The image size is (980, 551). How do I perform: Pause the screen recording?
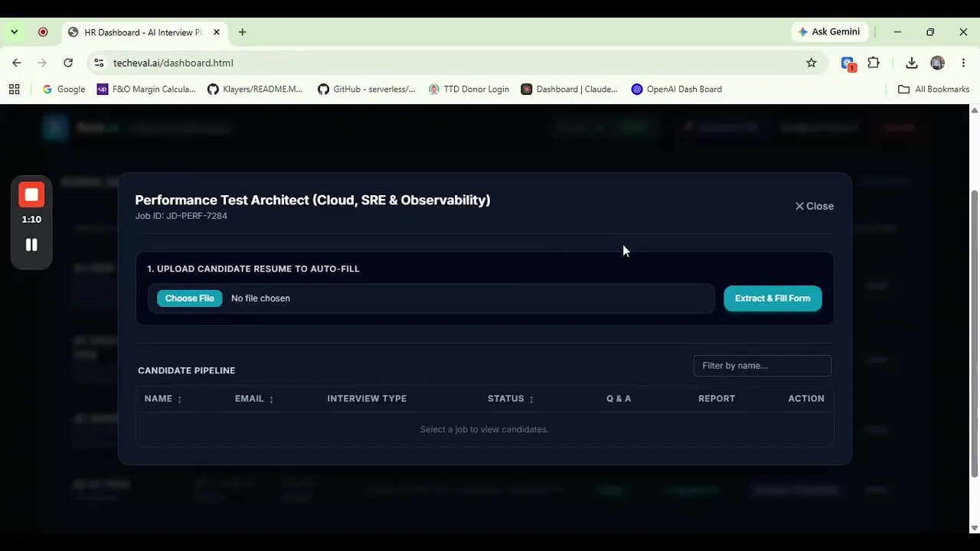pos(31,245)
